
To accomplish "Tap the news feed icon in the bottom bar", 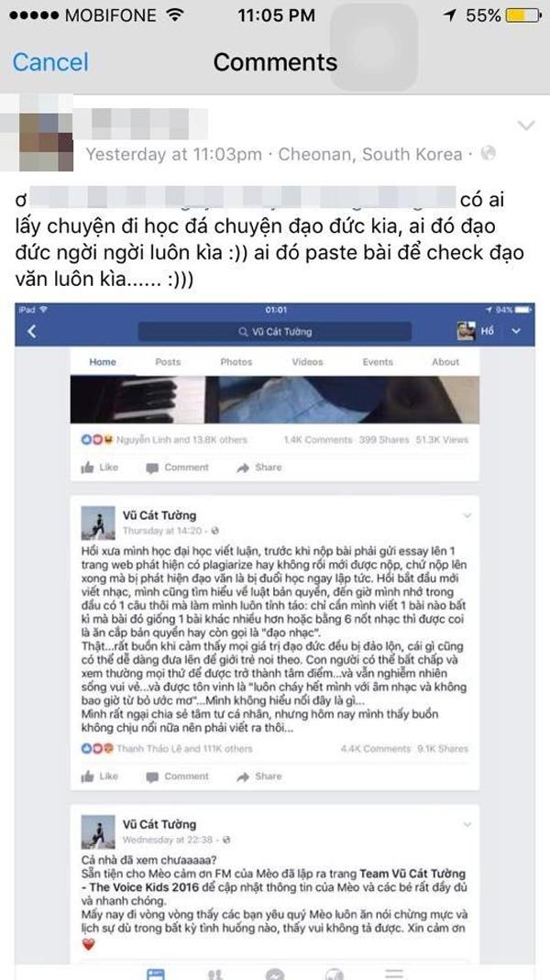I will (x=156, y=974).
